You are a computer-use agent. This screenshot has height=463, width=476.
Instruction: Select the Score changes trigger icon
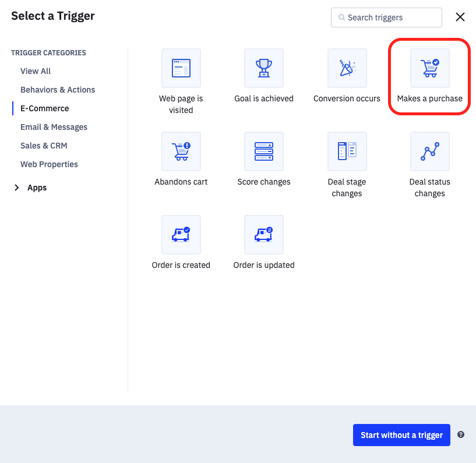coord(264,151)
